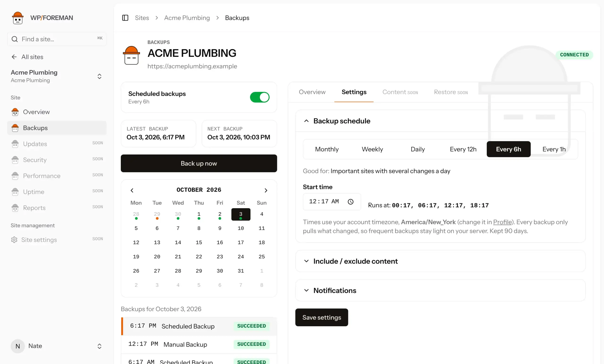Click the Acme Plumbing breadcrumb link

pos(187,18)
